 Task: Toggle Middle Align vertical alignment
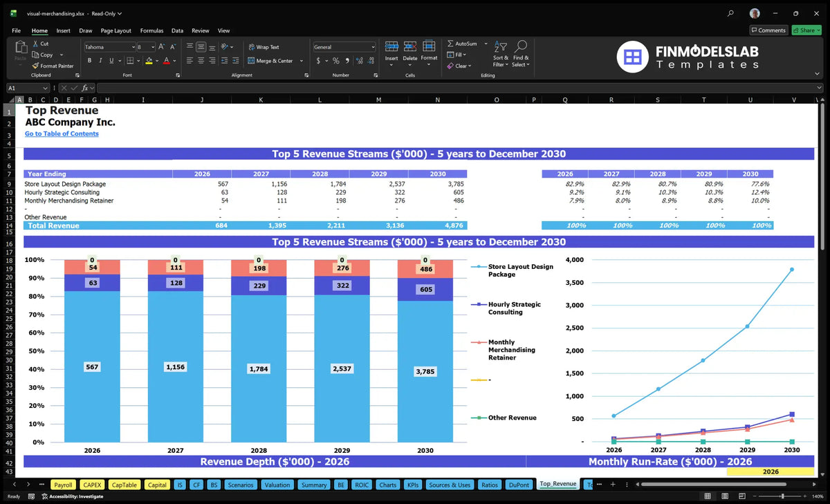(x=201, y=47)
